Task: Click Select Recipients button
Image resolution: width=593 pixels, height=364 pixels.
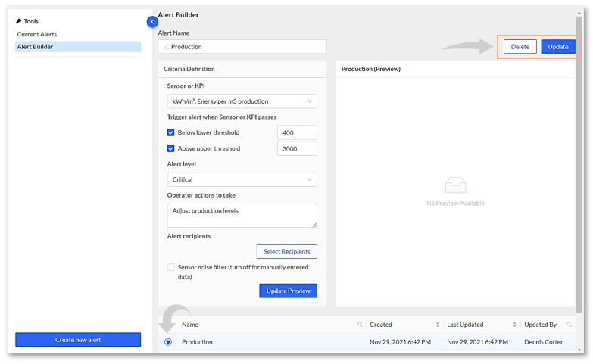Action: click(286, 251)
